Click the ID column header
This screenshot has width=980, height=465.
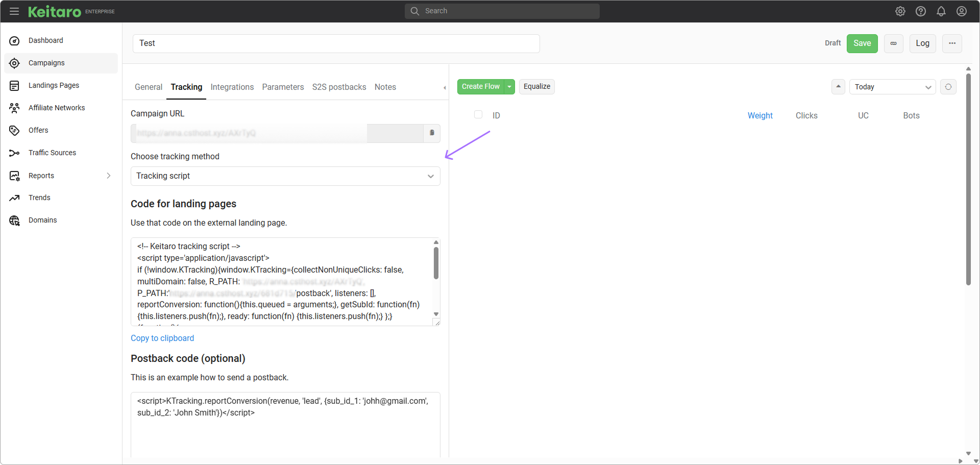[x=496, y=116]
